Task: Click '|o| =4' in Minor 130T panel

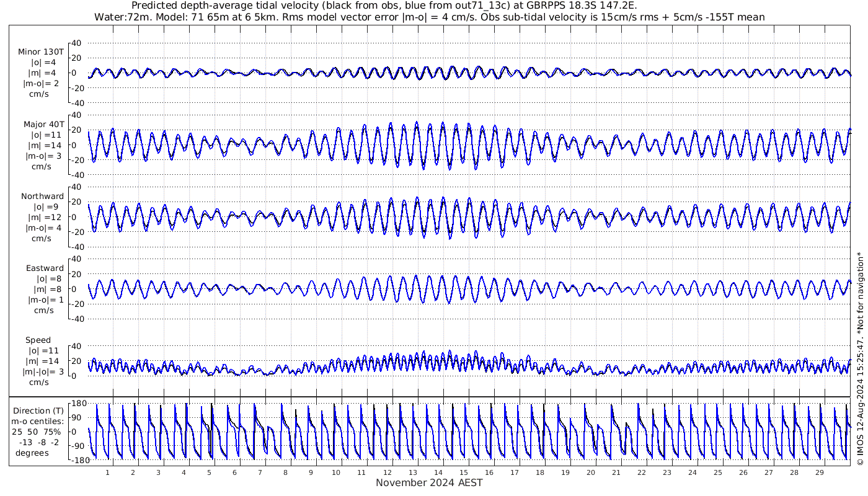Action: (x=44, y=63)
